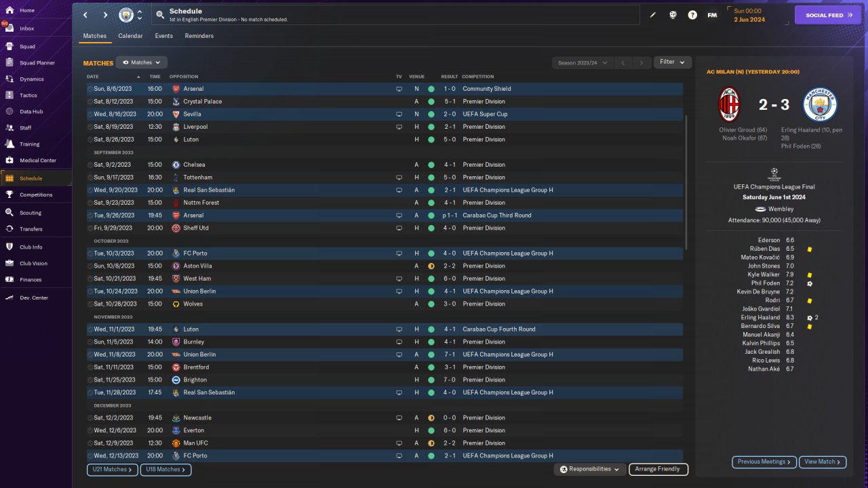The image size is (868, 488).
Task: Open the Medical Center icon
Action: 10,161
